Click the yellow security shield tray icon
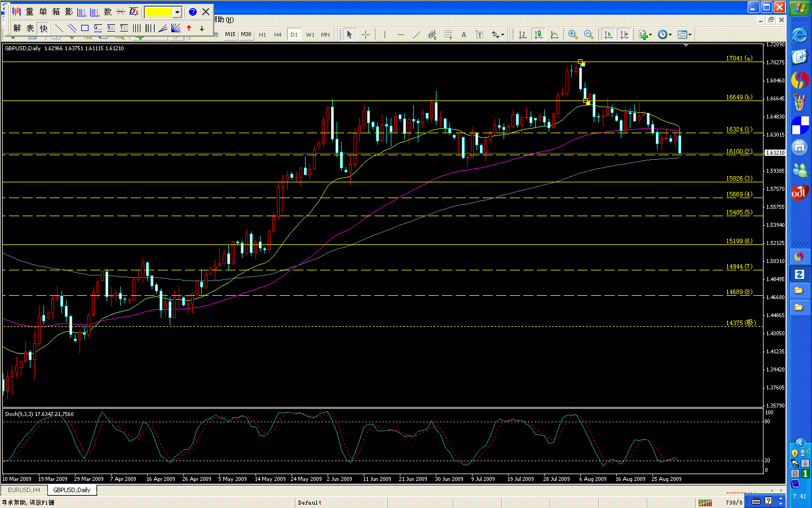The width and height of the screenshot is (812, 508). (x=795, y=453)
